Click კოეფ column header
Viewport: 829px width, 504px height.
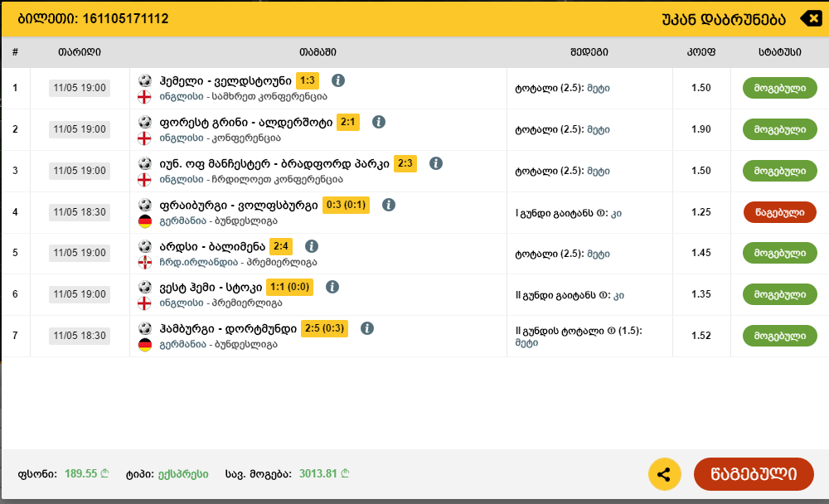pos(701,52)
